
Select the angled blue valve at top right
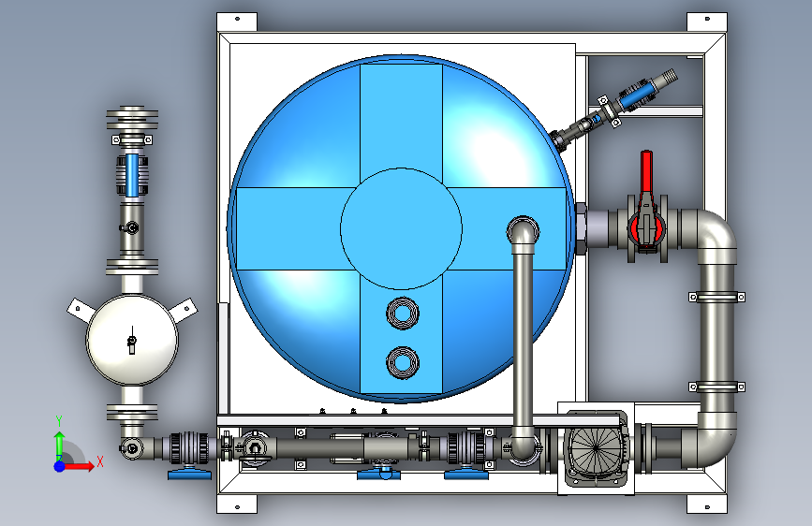pos(637,96)
